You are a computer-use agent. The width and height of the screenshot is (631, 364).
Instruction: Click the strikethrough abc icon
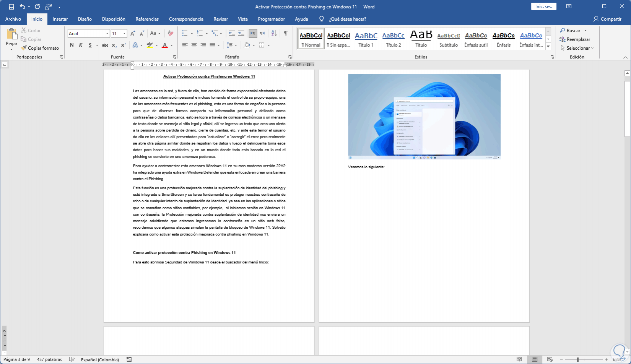[105, 45]
